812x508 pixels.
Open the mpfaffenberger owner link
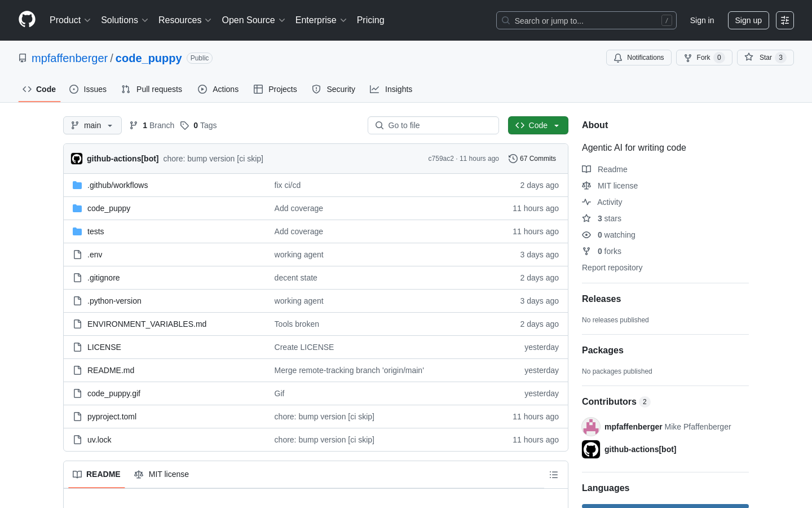point(69,58)
